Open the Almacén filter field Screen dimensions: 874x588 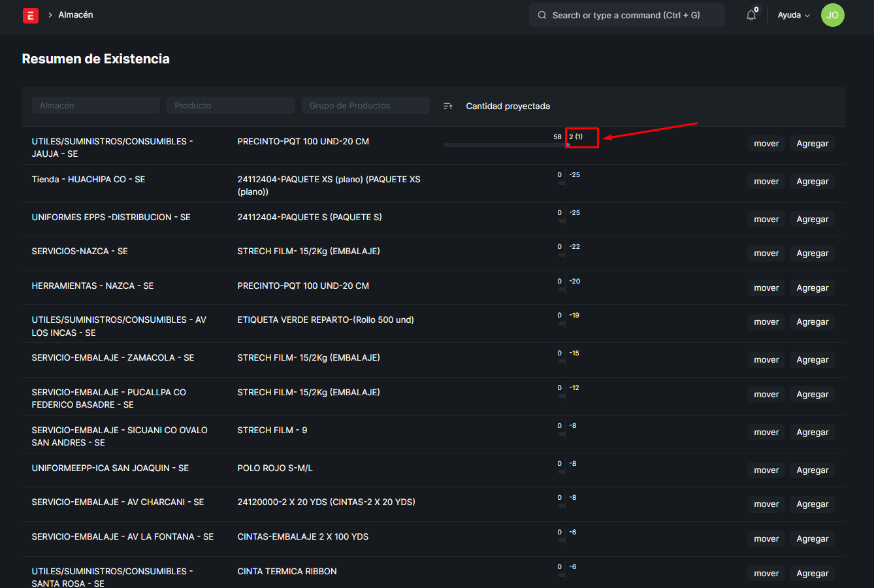tap(95, 105)
